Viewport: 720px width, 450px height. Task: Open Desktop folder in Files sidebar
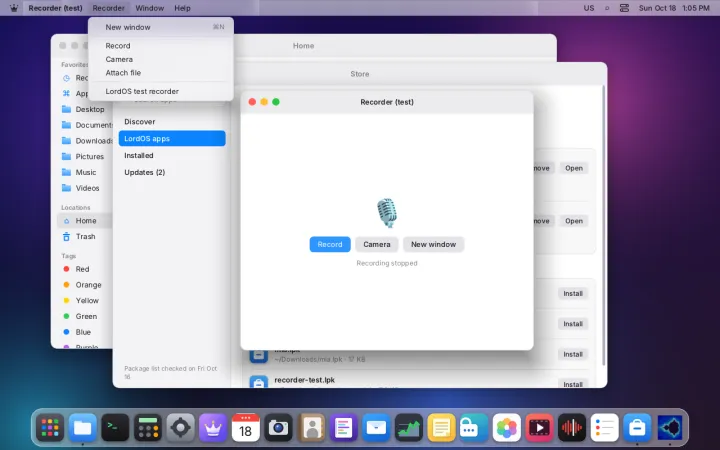point(85,109)
